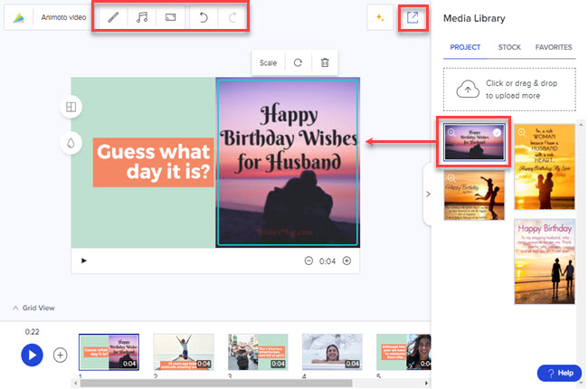Switch to the PROJECT tab

(465, 47)
